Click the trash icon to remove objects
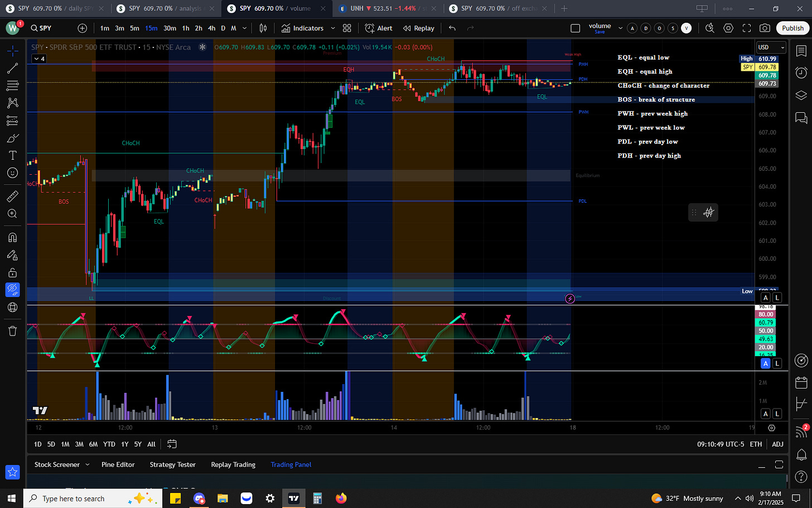This screenshot has width=812, height=508. click(x=12, y=331)
